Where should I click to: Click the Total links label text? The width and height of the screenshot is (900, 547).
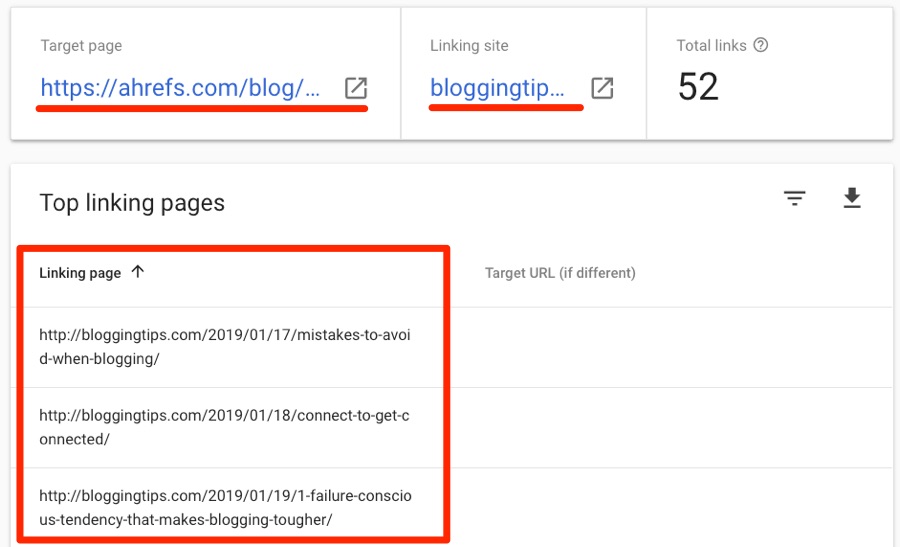pyautogui.click(x=711, y=45)
